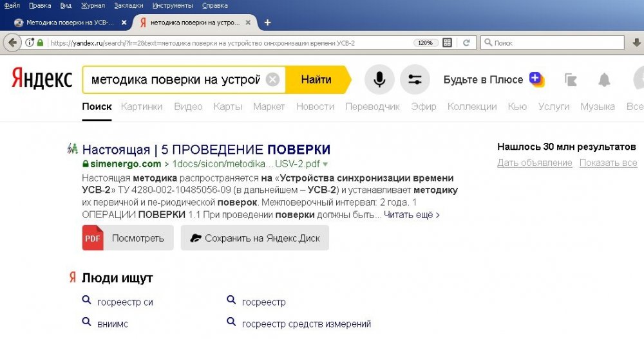Image resolution: width=644 pixels, height=339 pixels.
Task: Open the Правка menu
Action: (x=40, y=5)
